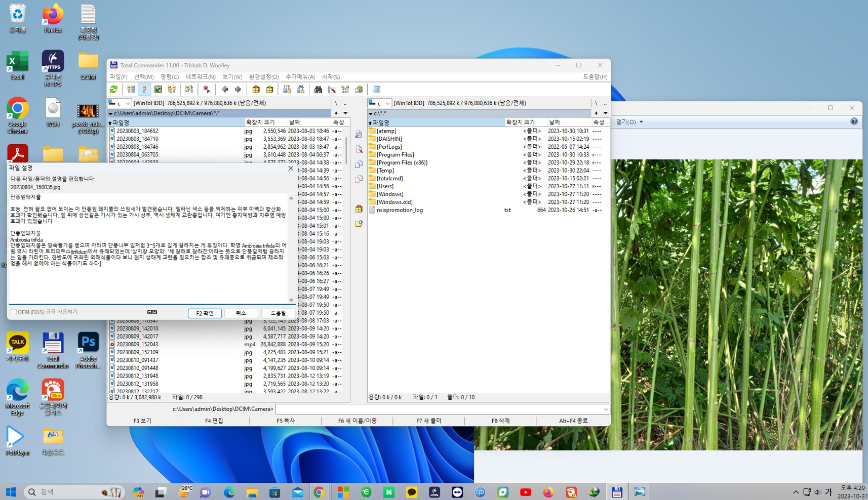Image resolution: width=868 pixels, height=500 pixels.
Task: Click the copy icon in middle bar
Action: pos(359,164)
